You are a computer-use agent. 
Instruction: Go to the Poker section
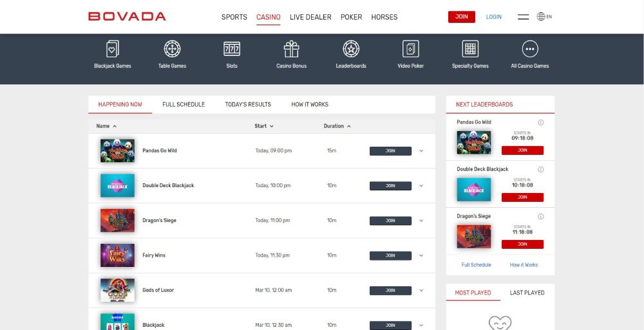tap(351, 17)
